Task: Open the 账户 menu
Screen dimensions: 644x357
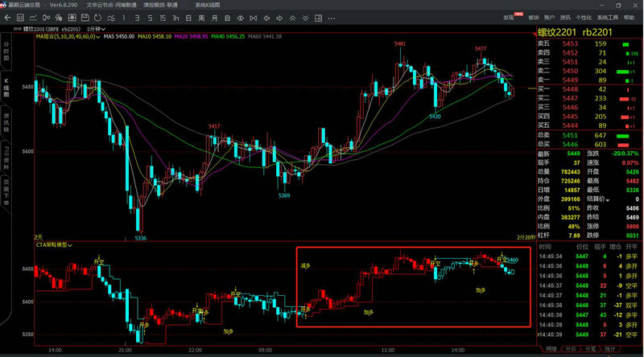Action: coord(549,16)
